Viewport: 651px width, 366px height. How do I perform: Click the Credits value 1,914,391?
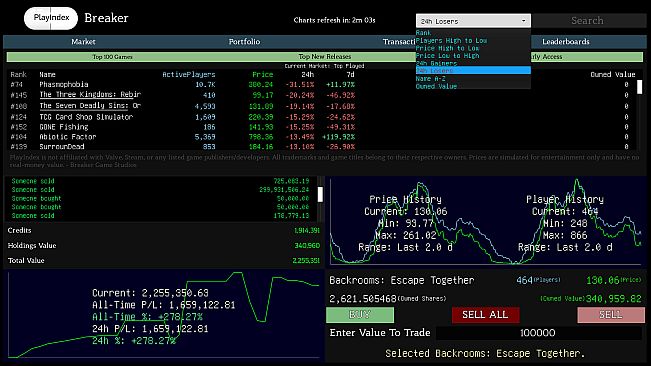(307, 231)
